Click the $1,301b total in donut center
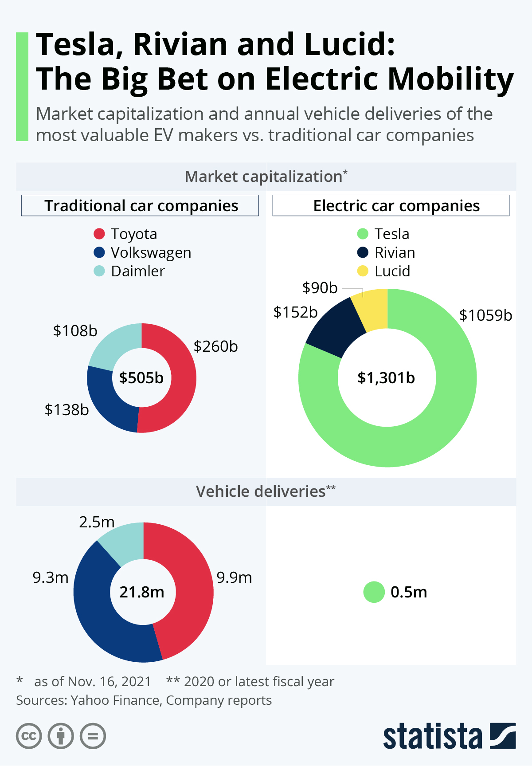The image size is (532, 766). pos(386,378)
